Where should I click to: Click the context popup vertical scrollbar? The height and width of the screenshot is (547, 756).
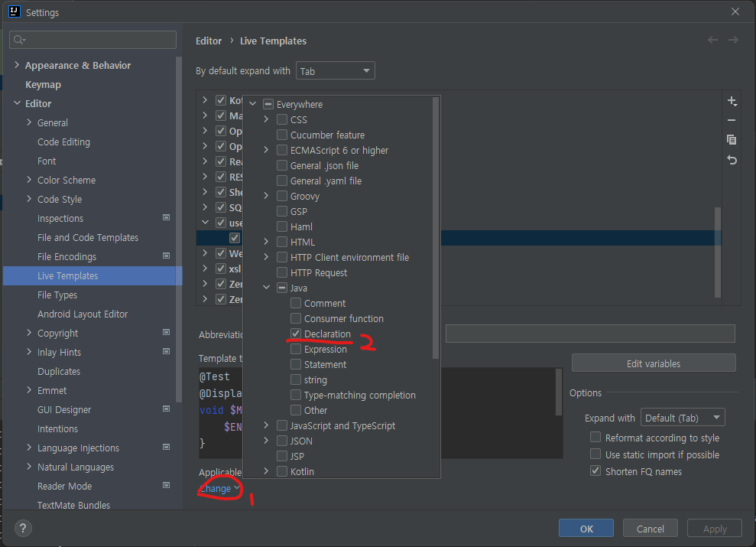[x=436, y=226]
